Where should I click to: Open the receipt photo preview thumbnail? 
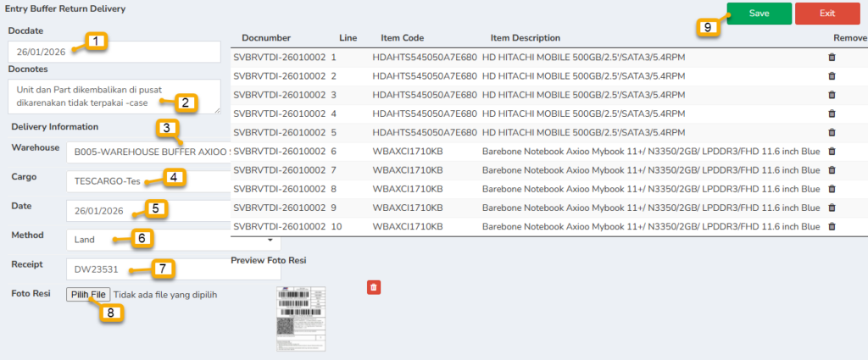(301, 319)
